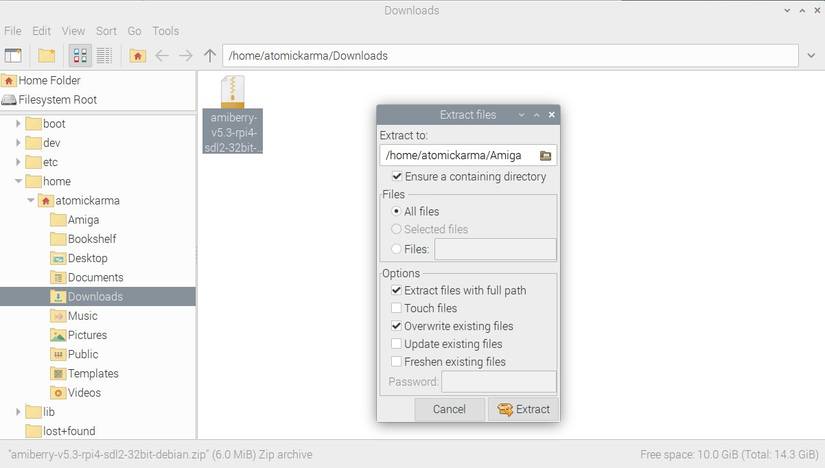The height and width of the screenshot is (468, 825).
Task: Switch to detailed list view
Action: (104, 55)
